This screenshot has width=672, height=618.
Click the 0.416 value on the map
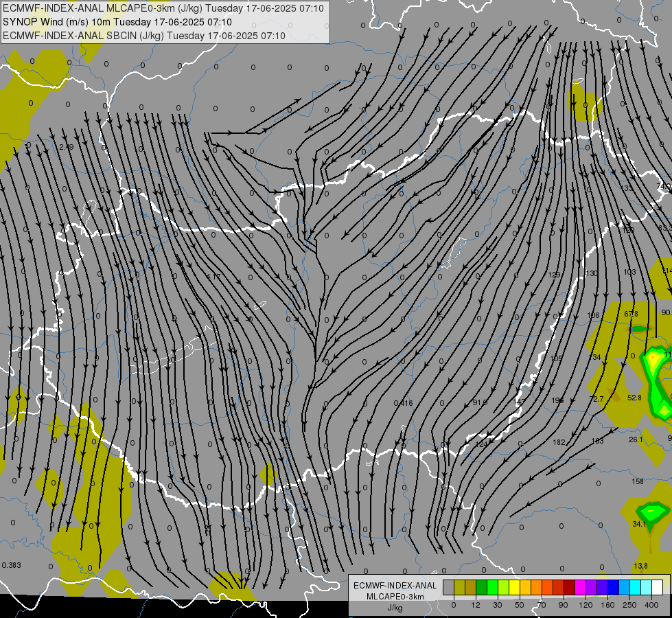pos(403,403)
